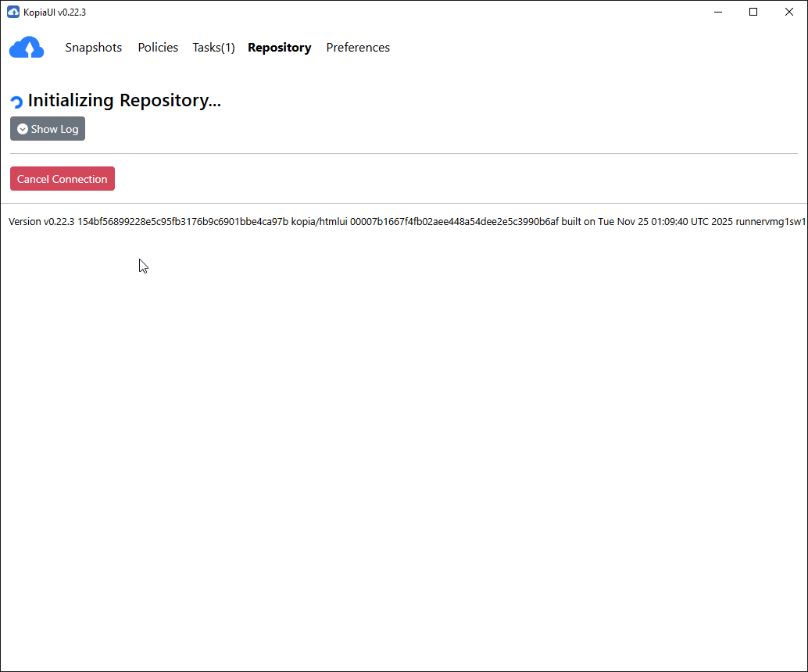Screen dimensions: 808x672
Task: Click the down-arrow icon on the log button
Action: [x=23, y=129]
